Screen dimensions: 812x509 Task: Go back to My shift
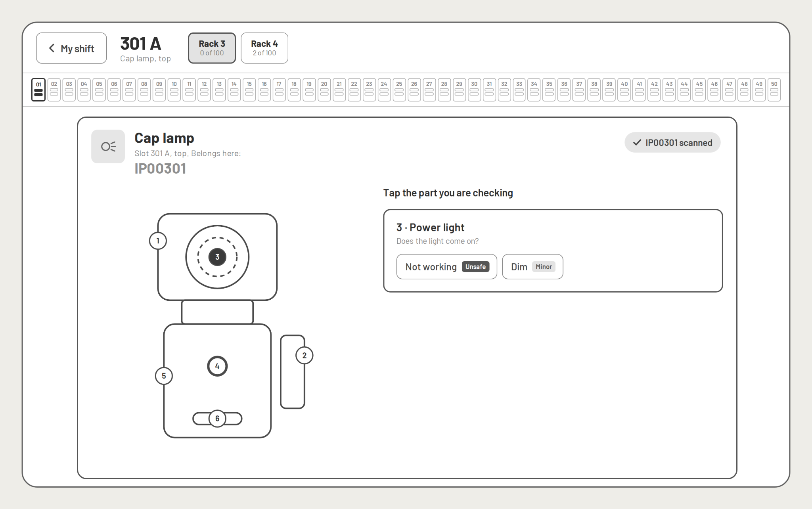71,48
